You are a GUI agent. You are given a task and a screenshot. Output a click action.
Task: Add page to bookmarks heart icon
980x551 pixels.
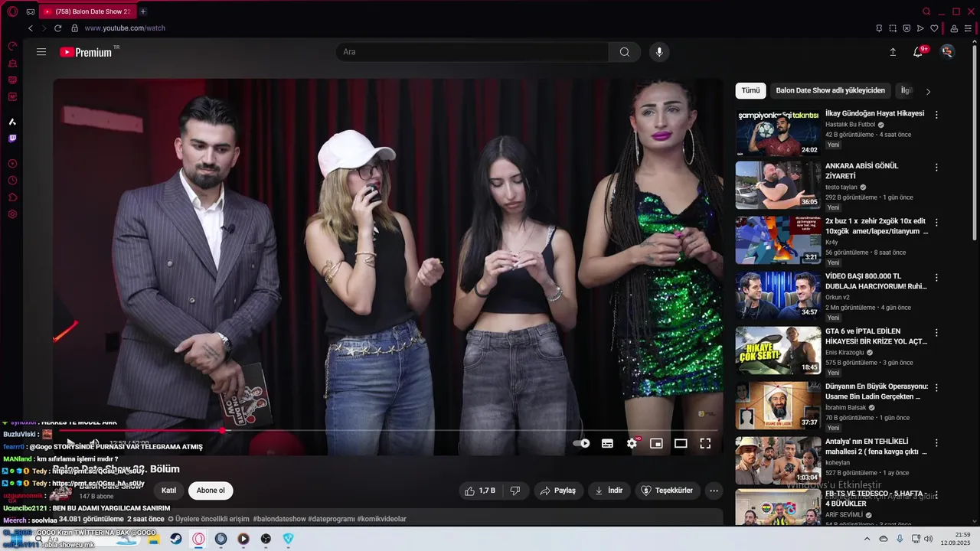[x=934, y=28]
